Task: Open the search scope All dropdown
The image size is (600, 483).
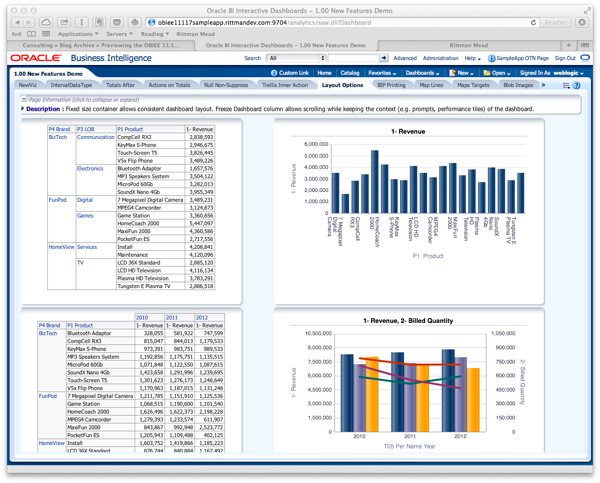Action: 296,58
